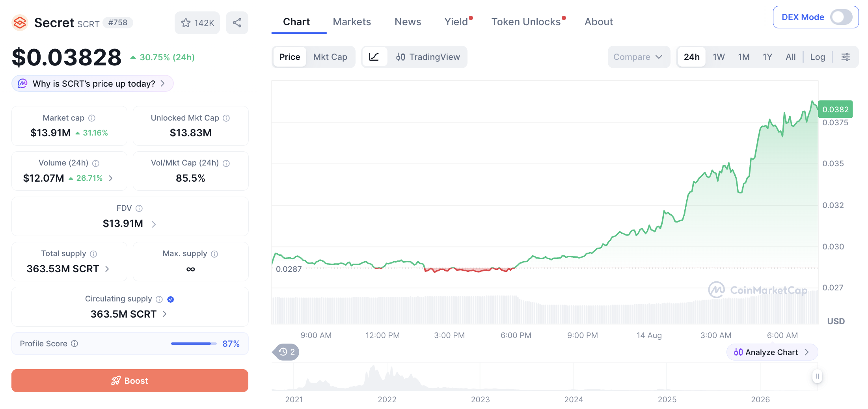Click the Profile Score info icon
The width and height of the screenshot is (868, 409).
tap(75, 344)
